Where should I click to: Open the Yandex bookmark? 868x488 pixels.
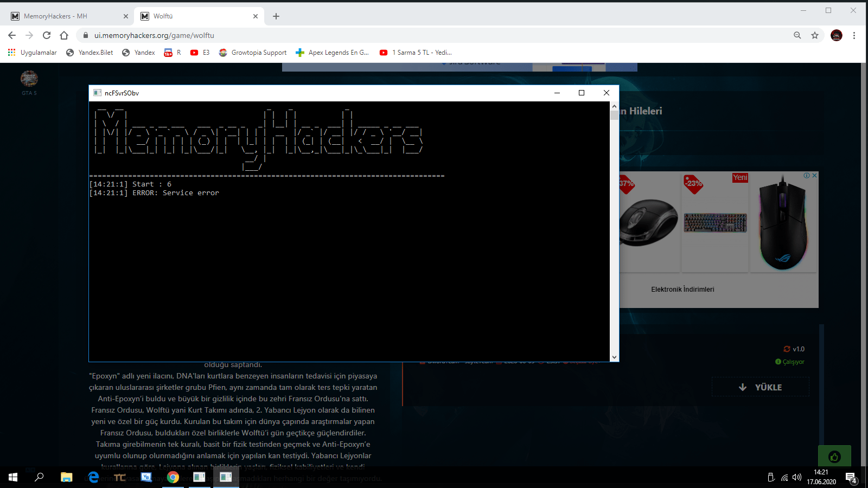138,53
